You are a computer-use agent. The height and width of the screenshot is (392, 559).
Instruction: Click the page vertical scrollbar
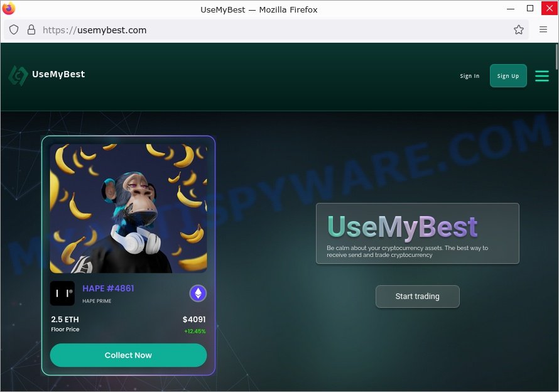point(556,57)
